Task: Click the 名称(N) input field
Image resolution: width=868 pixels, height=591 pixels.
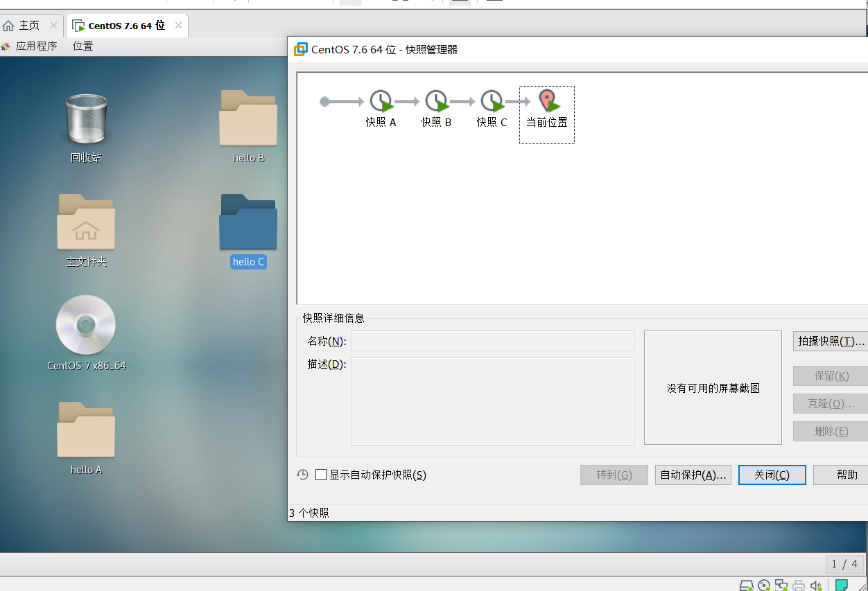Action: pyautogui.click(x=492, y=341)
